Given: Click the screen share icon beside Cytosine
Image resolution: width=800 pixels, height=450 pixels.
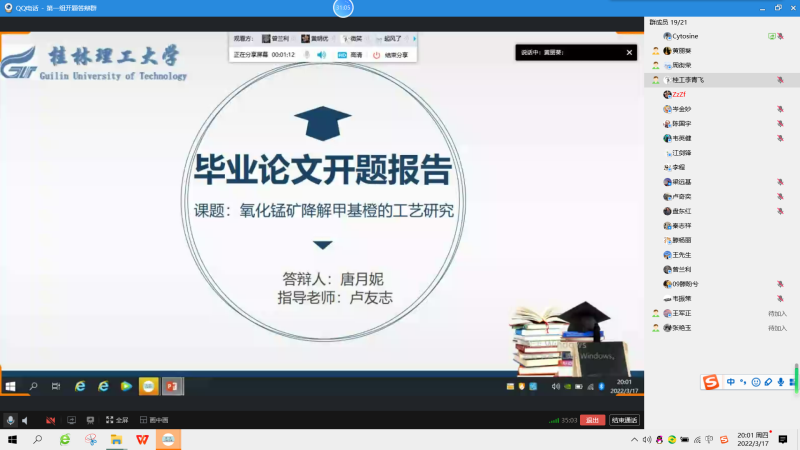Looking at the screenshot, I should click(x=771, y=35).
